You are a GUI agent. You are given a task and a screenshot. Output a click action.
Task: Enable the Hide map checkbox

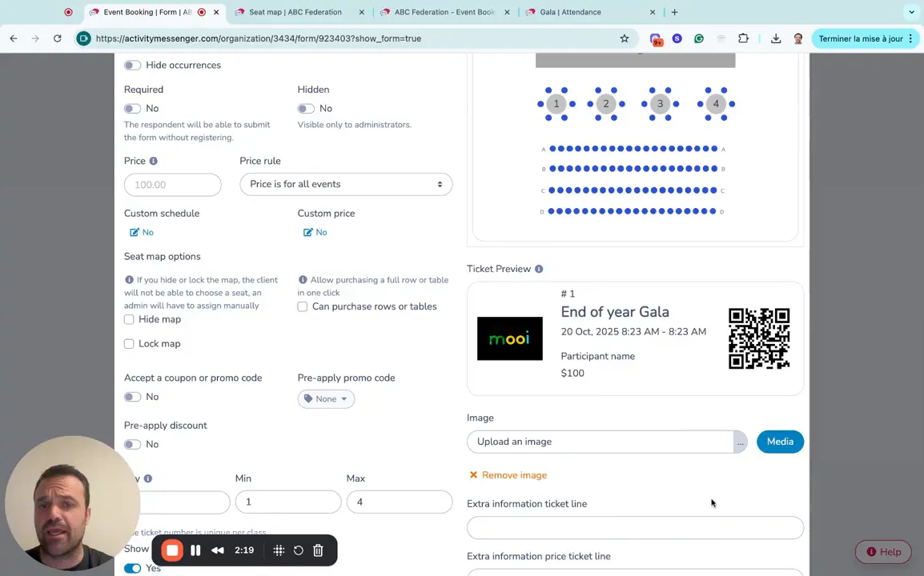click(x=129, y=319)
